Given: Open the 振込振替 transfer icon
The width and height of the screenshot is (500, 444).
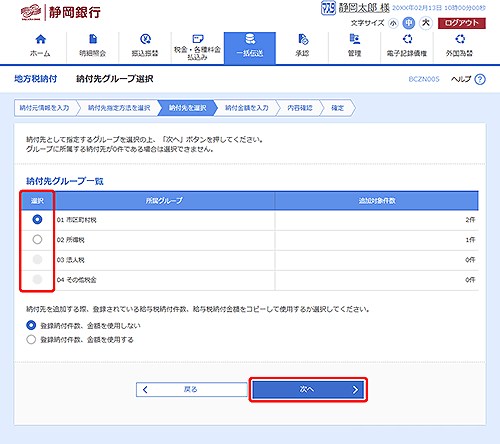Looking at the screenshot, I should click(x=145, y=39).
